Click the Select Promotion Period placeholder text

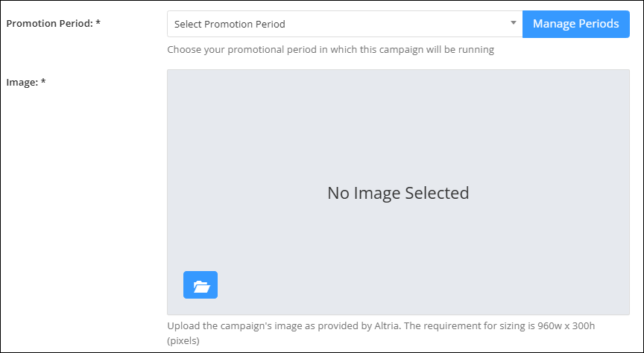230,24
